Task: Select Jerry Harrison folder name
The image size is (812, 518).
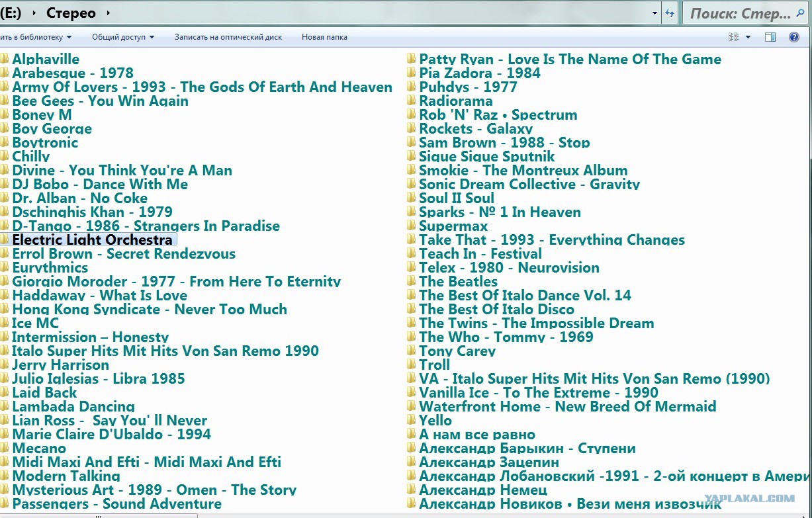Action: click(60, 365)
